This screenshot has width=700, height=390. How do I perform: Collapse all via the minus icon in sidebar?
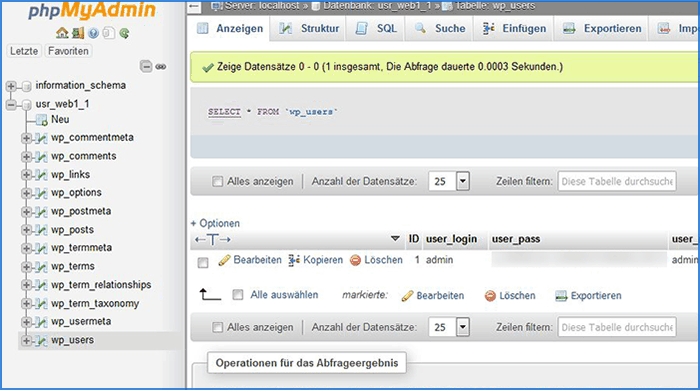click(146, 66)
